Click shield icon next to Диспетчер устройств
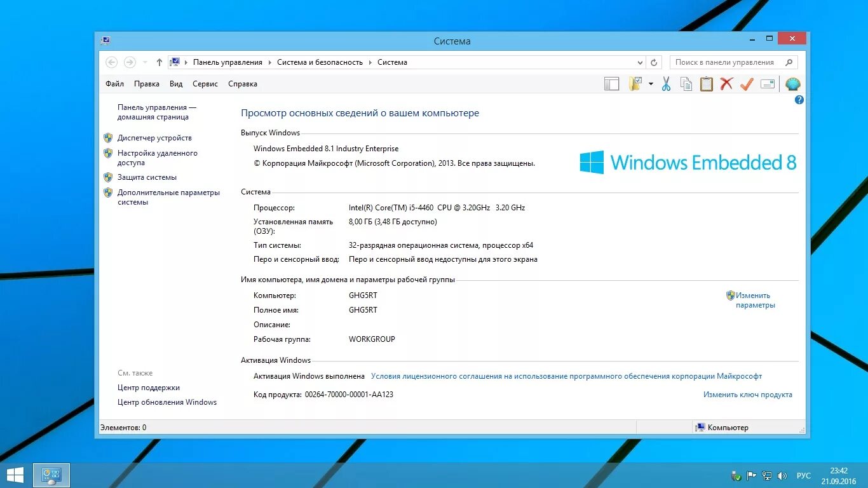 108,138
